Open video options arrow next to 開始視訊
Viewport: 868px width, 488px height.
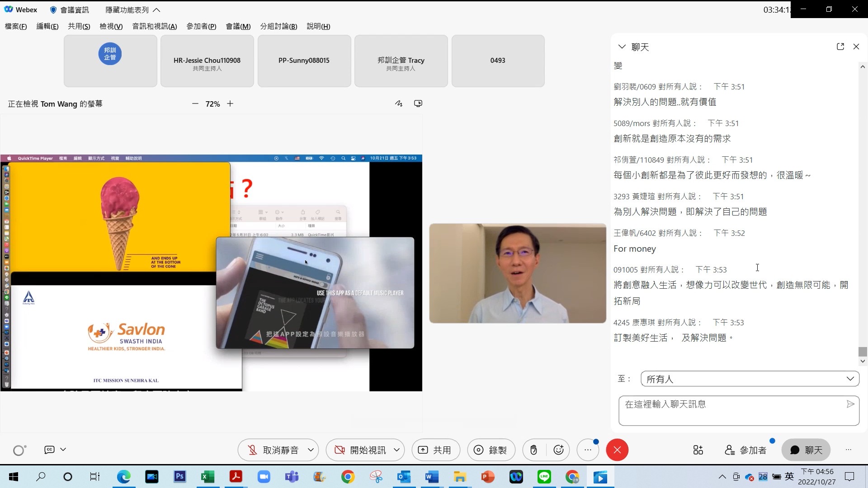point(397,450)
